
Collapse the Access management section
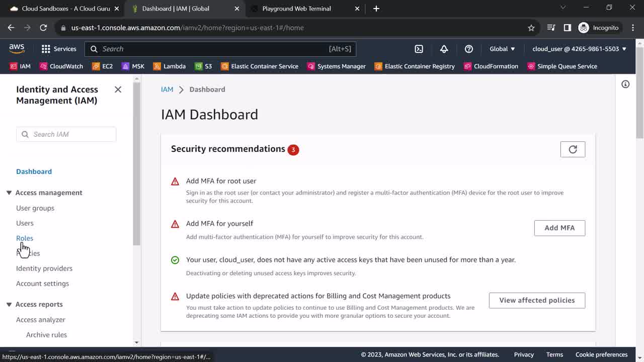[9, 193]
